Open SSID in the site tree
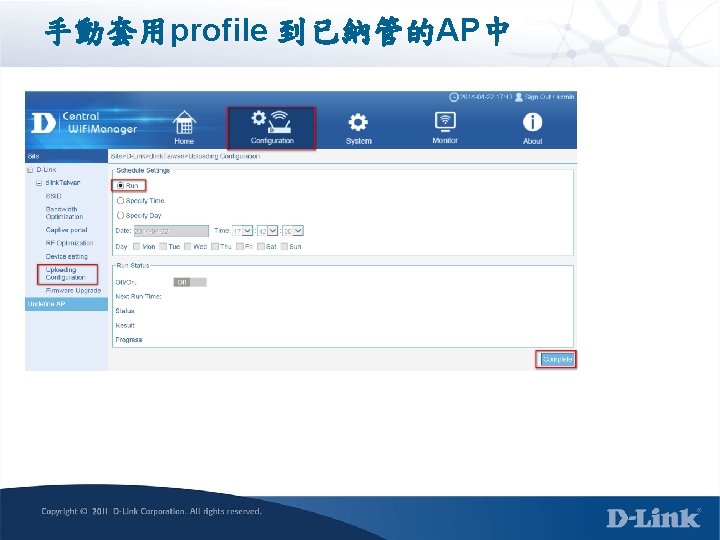This screenshot has height=540, width=720. pyautogui.click(x=53, y=196)
